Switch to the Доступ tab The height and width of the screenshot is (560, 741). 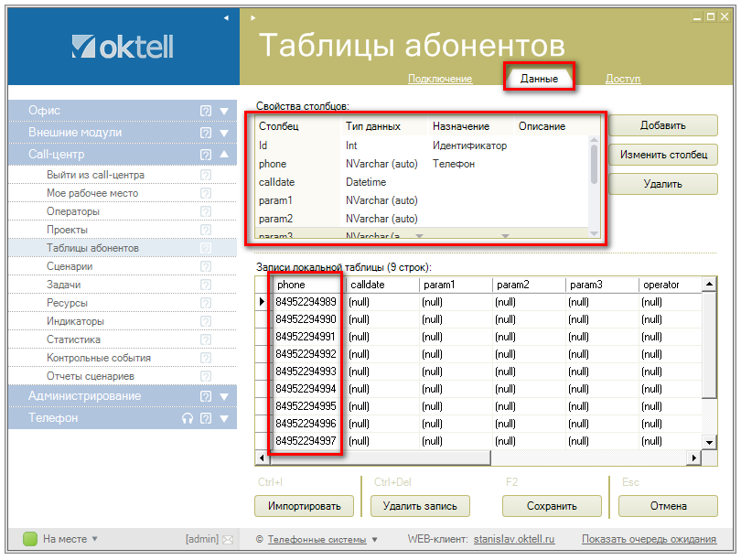pyautogui.click(x=623, y=79)
